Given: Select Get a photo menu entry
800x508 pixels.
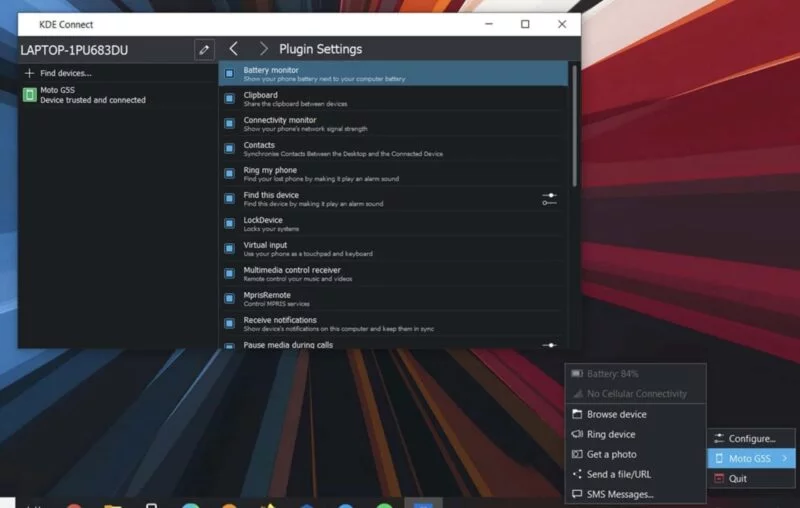Looking at the screenshot, I should (635, 454).
